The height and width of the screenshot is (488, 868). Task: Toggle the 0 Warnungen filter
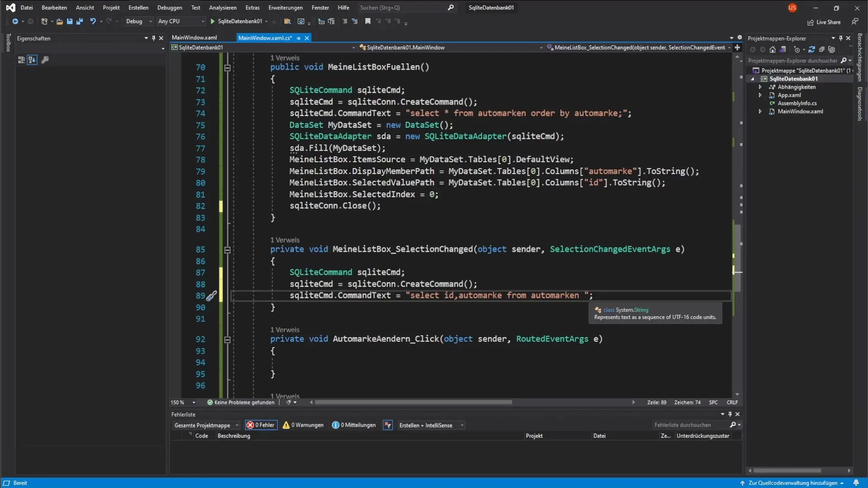tap(303, 425)
